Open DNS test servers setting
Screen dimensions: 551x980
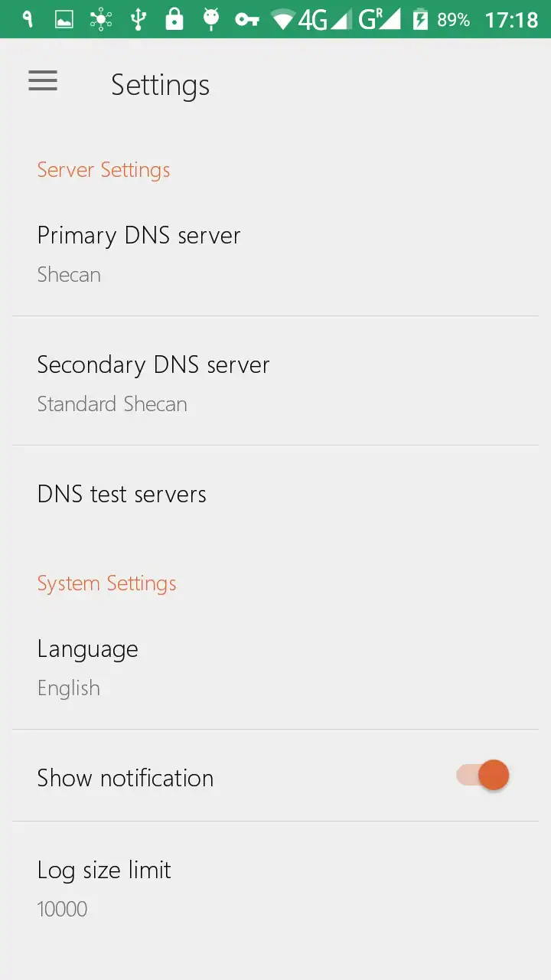[x=275, y=495]
